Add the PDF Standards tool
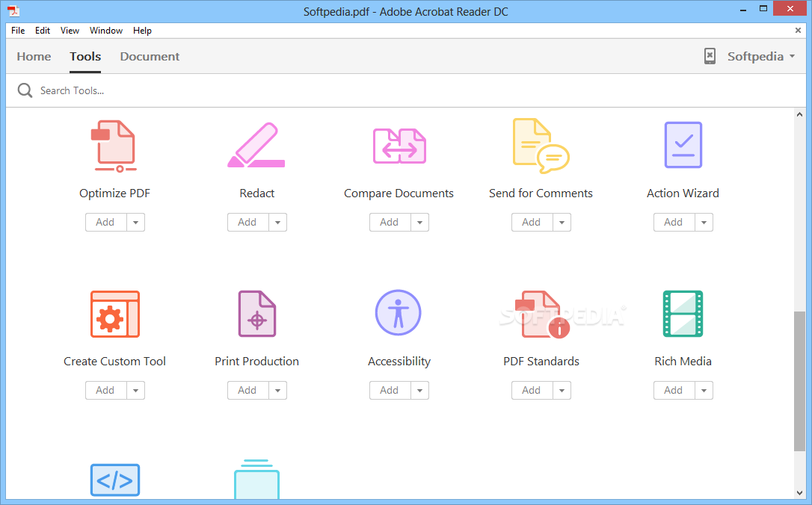Image resolution: width=812 pixels, height=505 pixels. 532,390
